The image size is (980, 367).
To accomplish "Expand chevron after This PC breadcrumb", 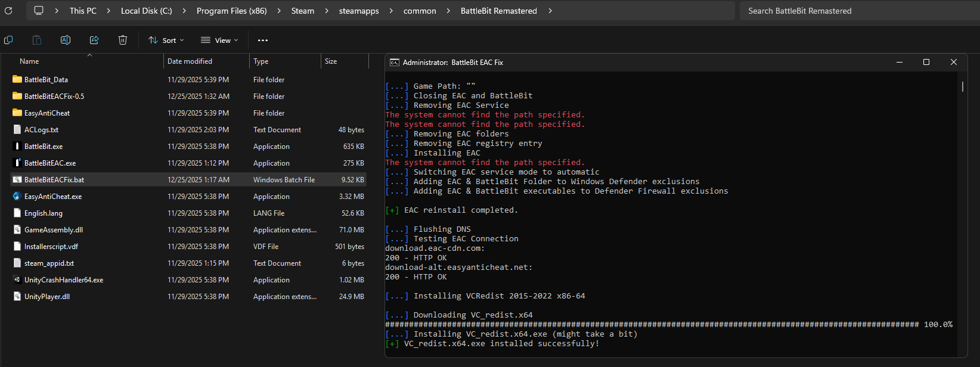I will 108,11.
